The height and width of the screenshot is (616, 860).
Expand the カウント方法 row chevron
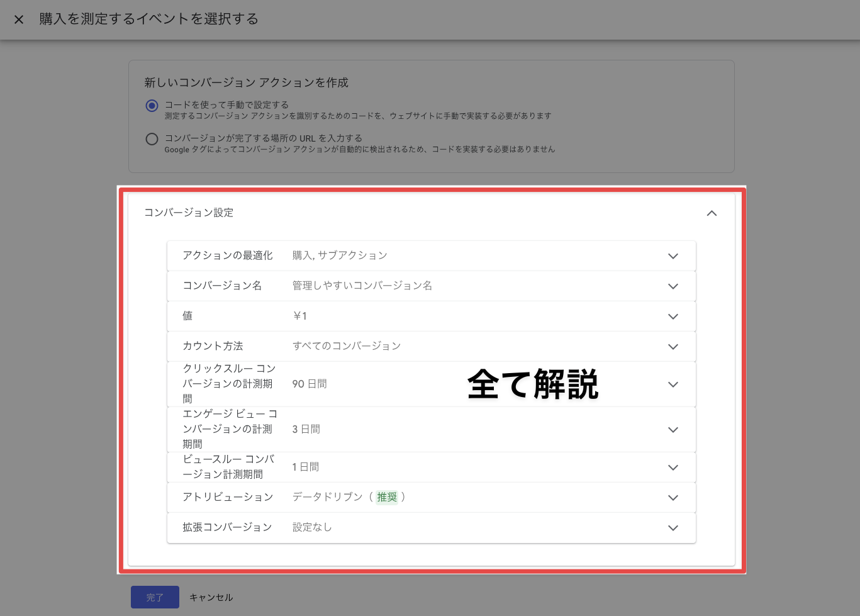(673, 347)
